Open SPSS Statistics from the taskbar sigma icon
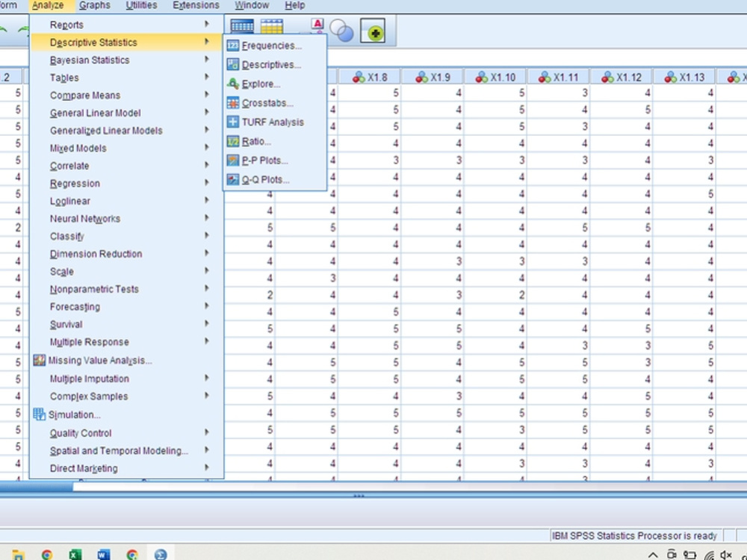The width and height of the screenshot is (747, 560). click(x=161, y=554)
